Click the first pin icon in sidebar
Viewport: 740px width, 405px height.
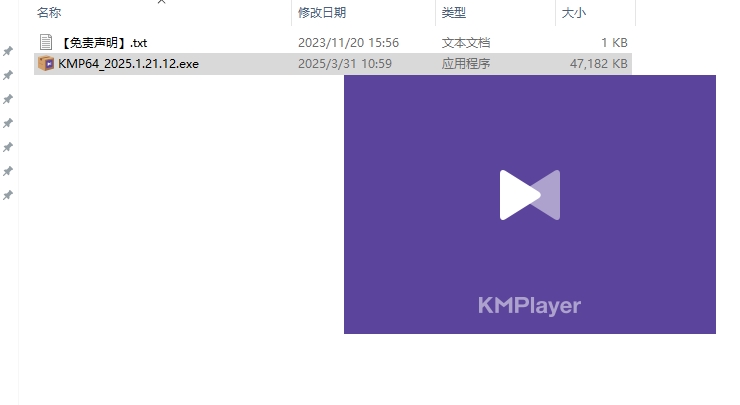(x=8, y=51)
